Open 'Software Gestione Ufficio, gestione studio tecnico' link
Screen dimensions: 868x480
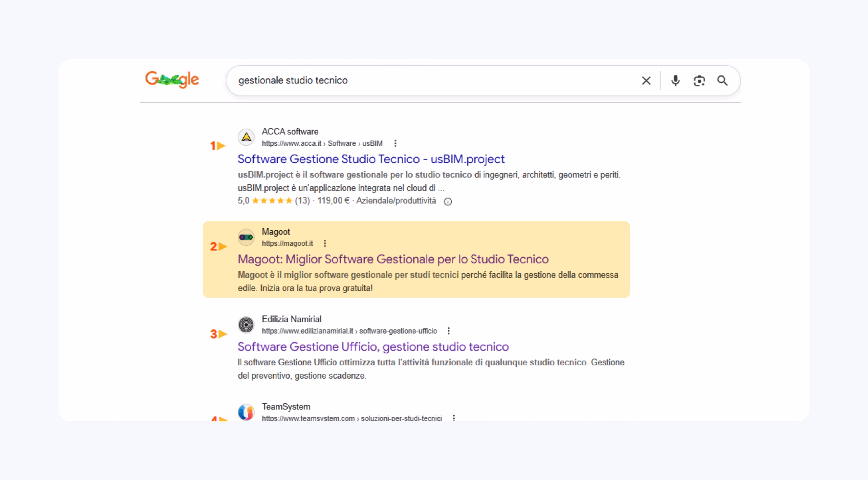(373, 347)
